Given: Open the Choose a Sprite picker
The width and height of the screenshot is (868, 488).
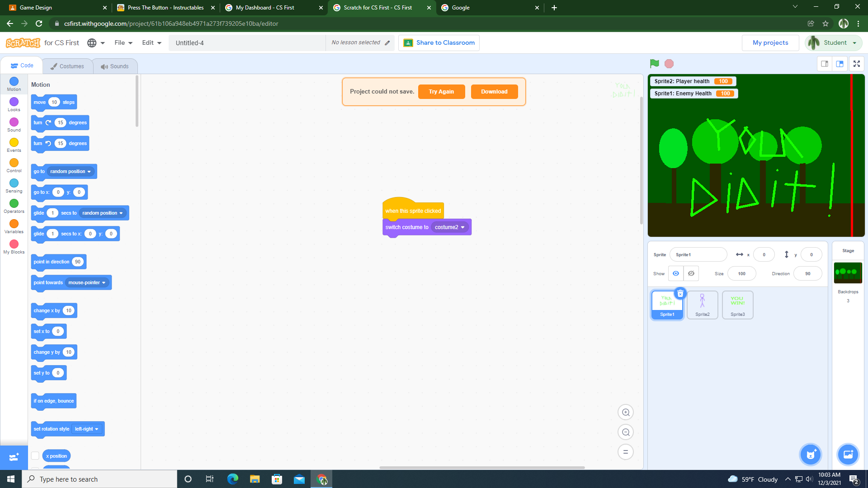Looking at the screenshot, I should (x=810, y=455).
